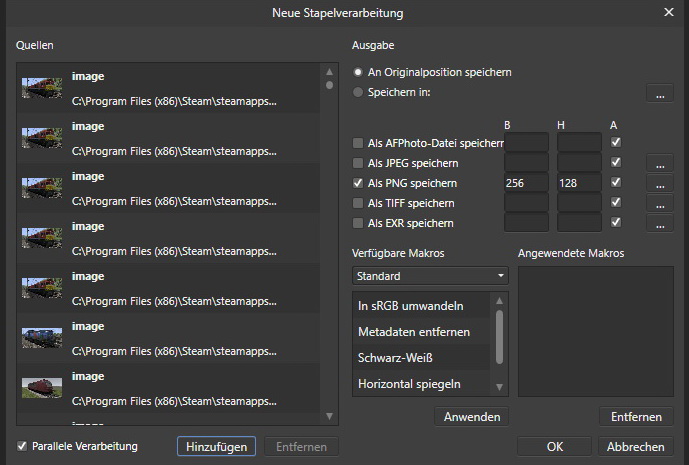Uncheck 'Als PNG speichern' checkbox
The image size is (689, 465).
[359, 184]
